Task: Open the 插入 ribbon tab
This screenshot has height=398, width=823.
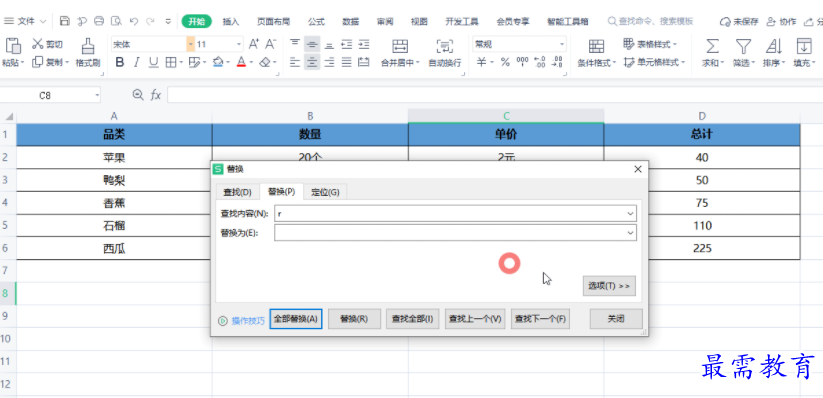Action: tap(230, 22)
